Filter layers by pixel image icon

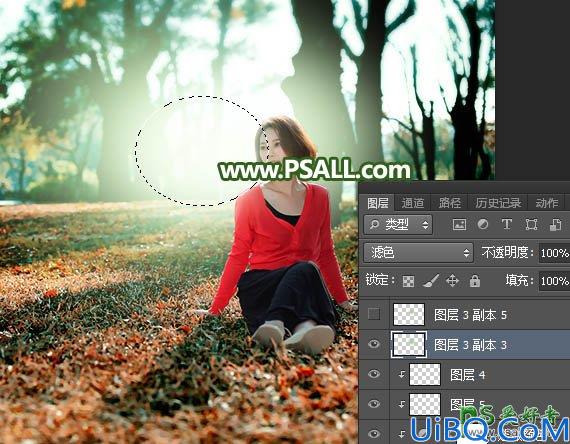pos(459,225)
